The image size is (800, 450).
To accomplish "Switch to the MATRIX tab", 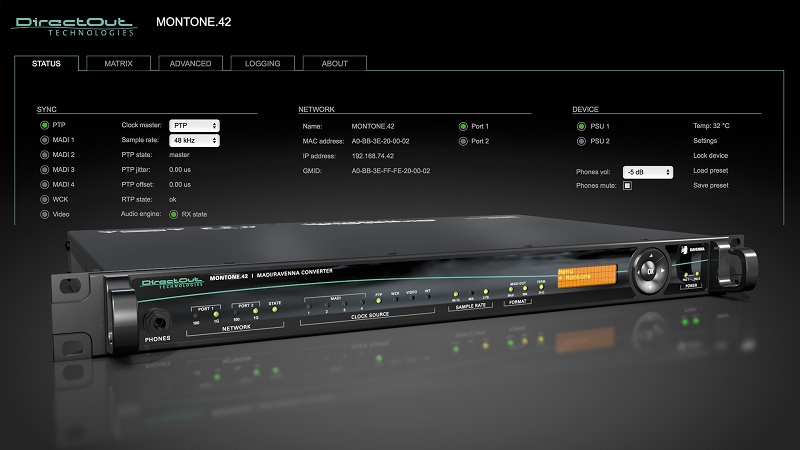I will click(118, 63).
